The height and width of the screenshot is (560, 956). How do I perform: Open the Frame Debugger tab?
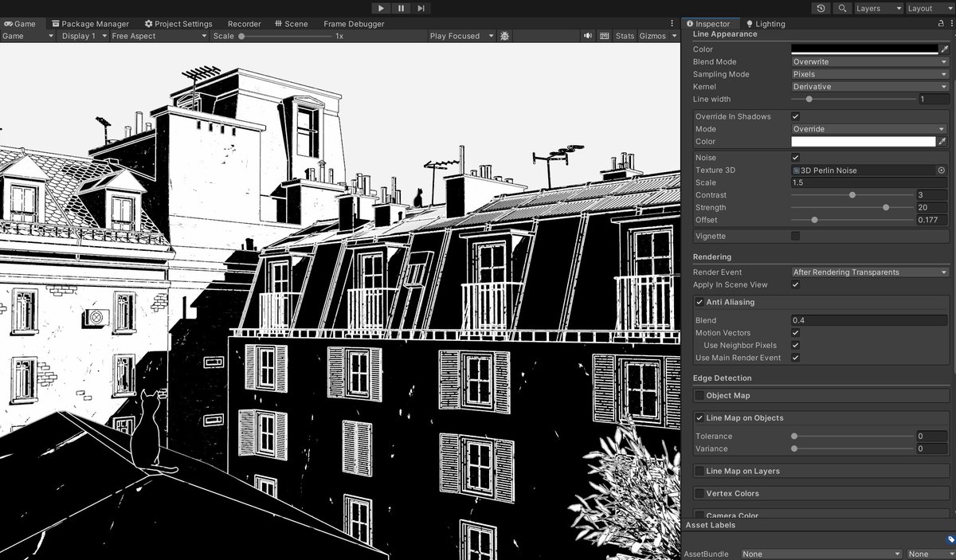[354, 24]
